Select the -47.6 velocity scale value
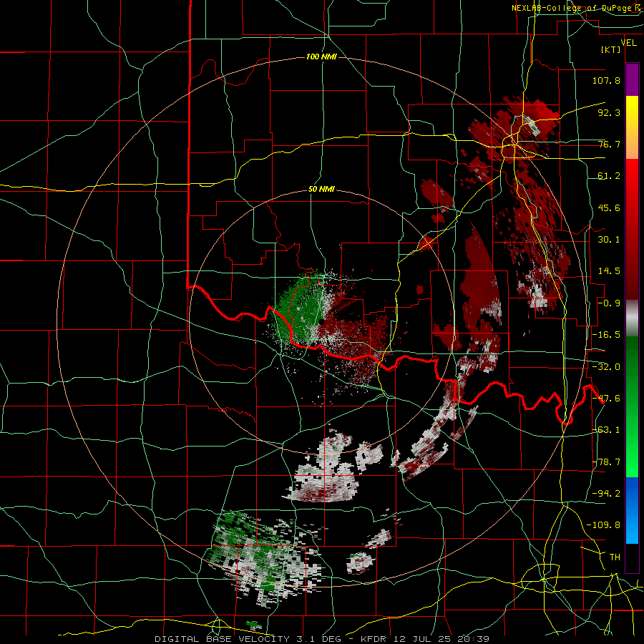This screenshot has height=644, width=644. 606,399
